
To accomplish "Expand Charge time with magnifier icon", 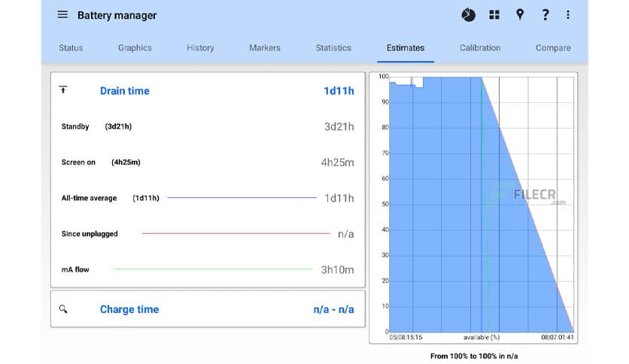I will coord(63,309).
